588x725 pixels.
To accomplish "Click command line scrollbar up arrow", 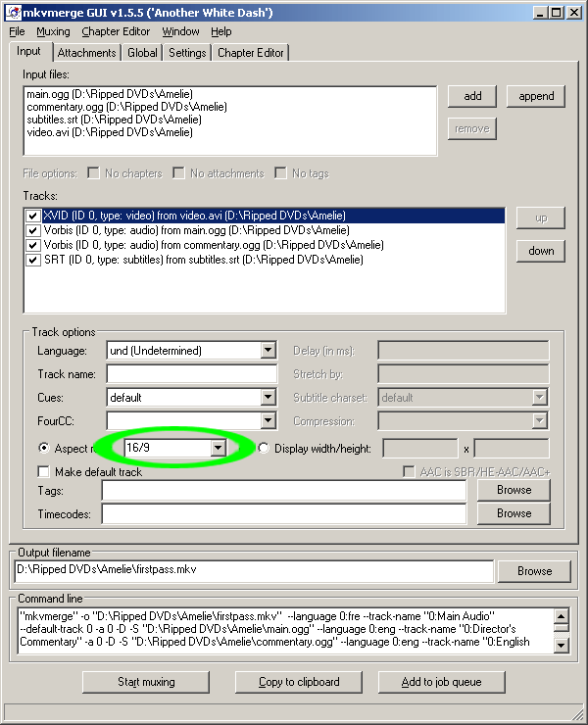I will [x=562, y=616].
